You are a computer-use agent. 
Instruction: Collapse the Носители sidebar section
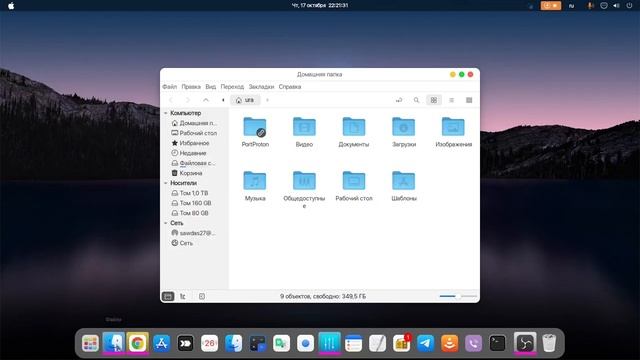tap(166, 183)
